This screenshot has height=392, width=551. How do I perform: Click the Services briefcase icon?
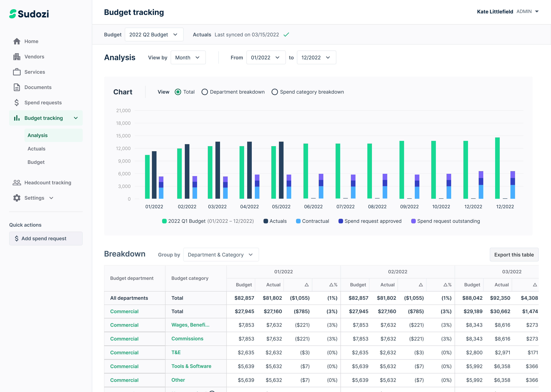(x=17, y=72)
